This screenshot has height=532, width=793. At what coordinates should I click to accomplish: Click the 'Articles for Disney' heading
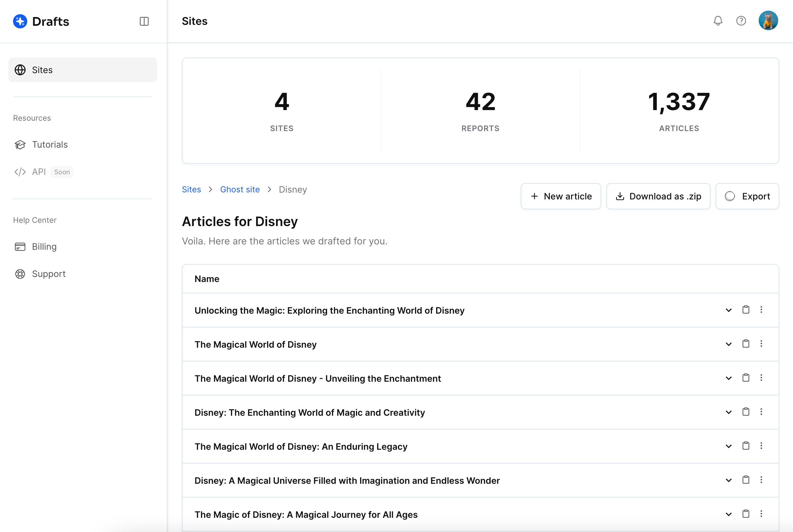coord(240,222)
